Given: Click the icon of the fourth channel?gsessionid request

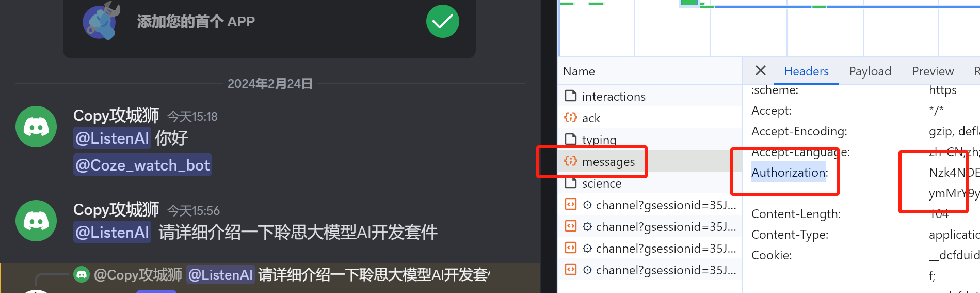Looking at the screenshot, I should click(x=571, y=270).
